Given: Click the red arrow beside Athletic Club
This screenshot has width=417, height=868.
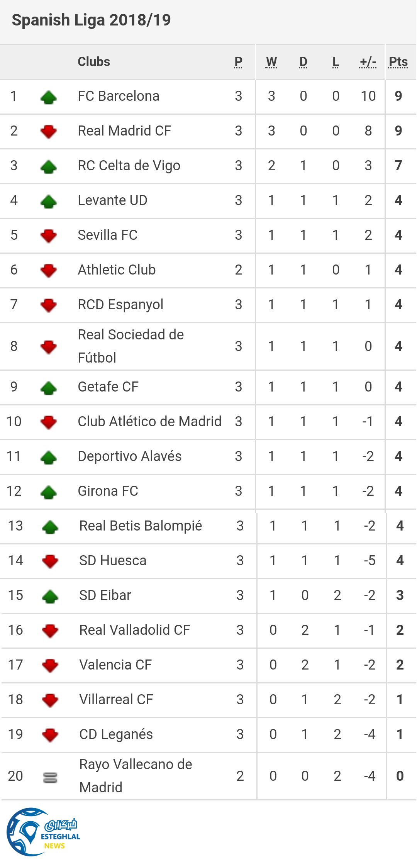Looking at the screenshot, I should tap(49, 270).
